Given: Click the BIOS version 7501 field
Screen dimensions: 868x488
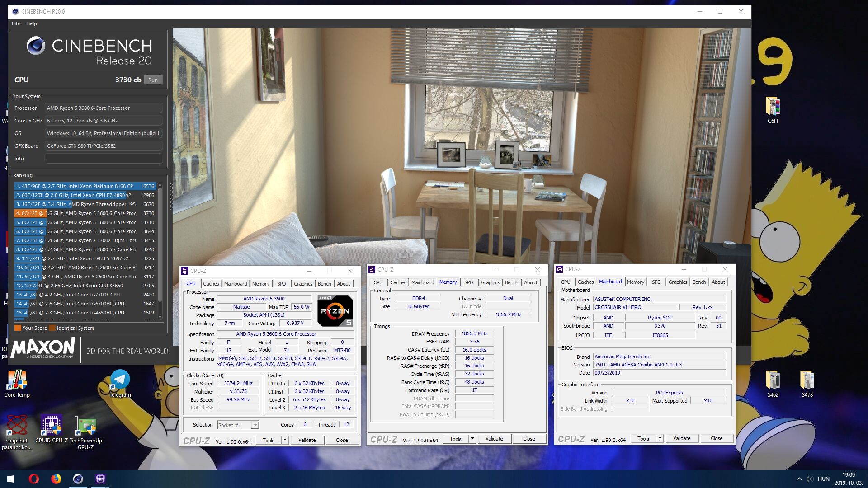Looking at the screenshot, I should (x=660, y=365).
